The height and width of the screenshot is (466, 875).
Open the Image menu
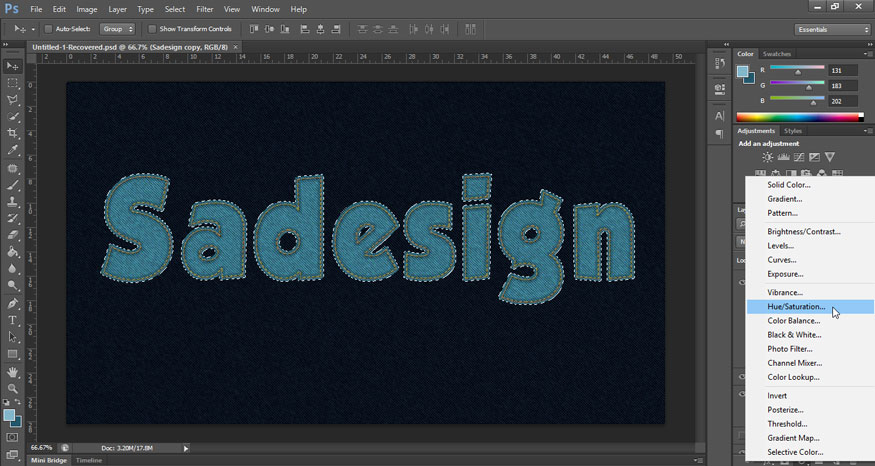[86, 9]
